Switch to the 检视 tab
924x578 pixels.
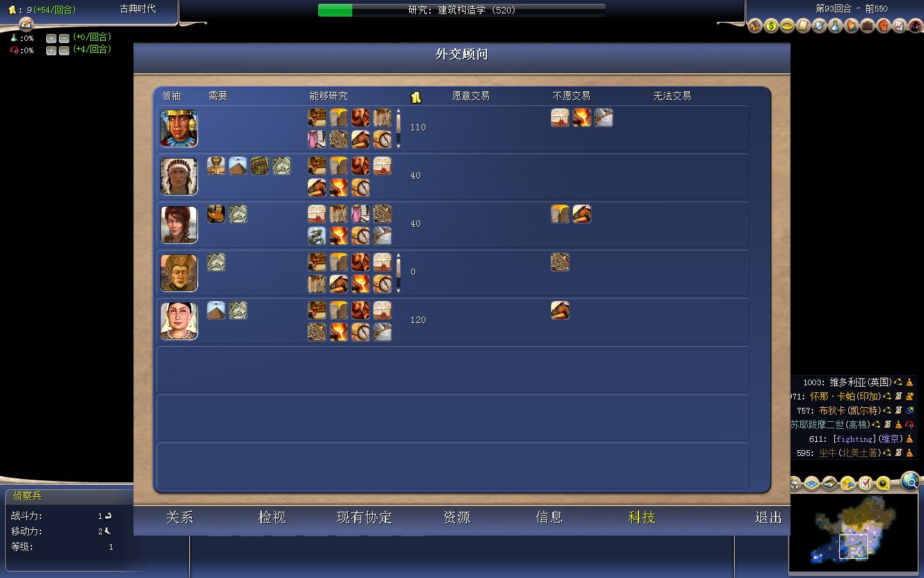coord(271,517)
